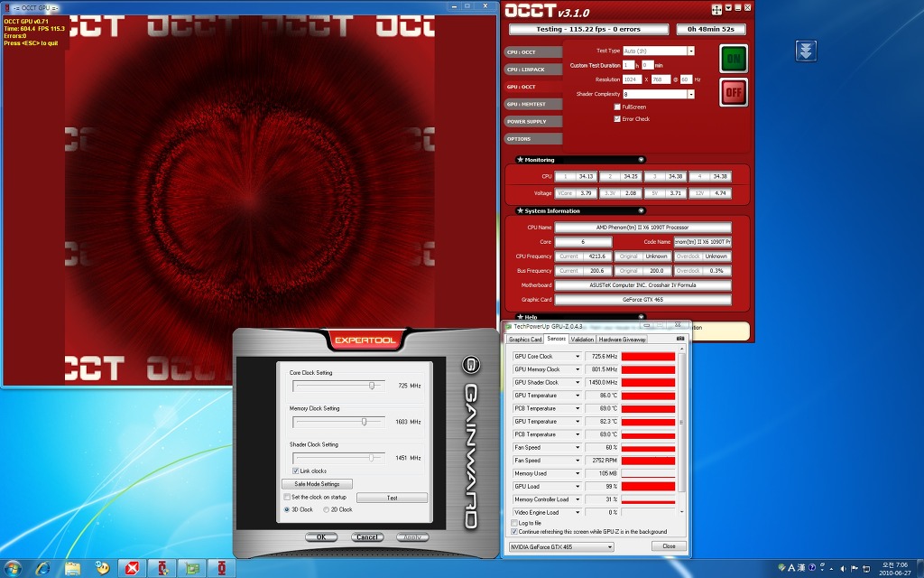Launch Internet Explorer from the taskbar
Viewport: 924px width, 578px height.
[x=42, y=568]
